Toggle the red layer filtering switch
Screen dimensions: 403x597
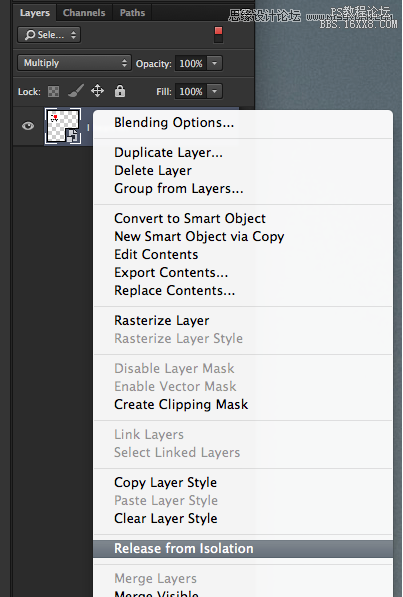coord(218,34)
